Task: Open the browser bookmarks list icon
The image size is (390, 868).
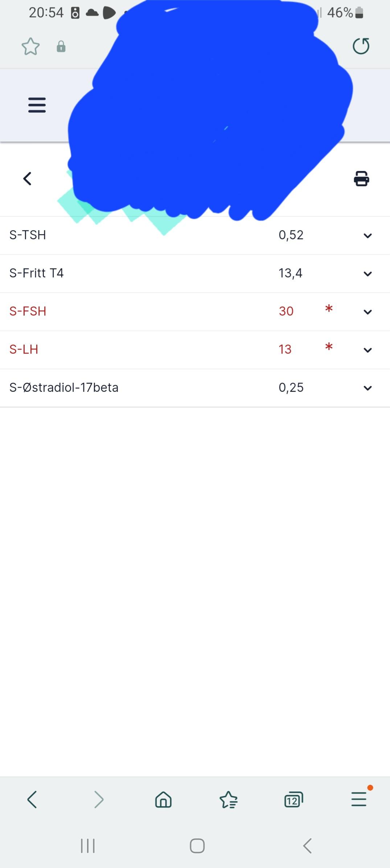Action: (x=229, y=799)
